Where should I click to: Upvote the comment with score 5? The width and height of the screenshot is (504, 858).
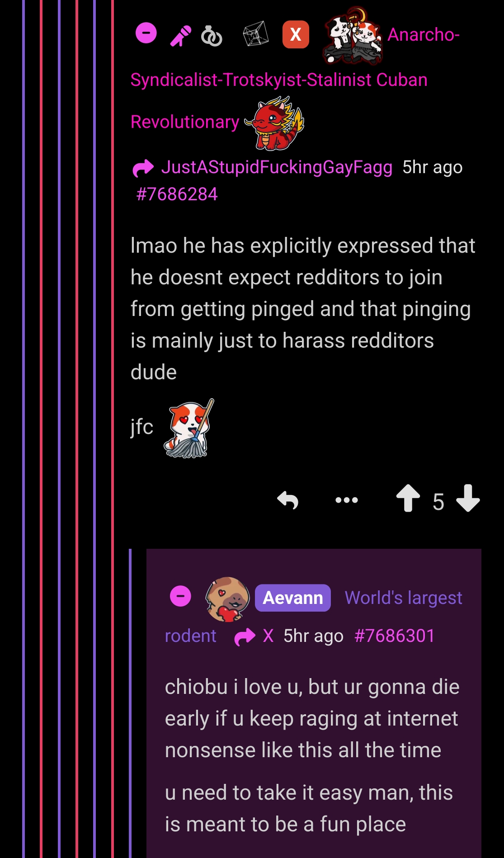(x=408, y=498)
